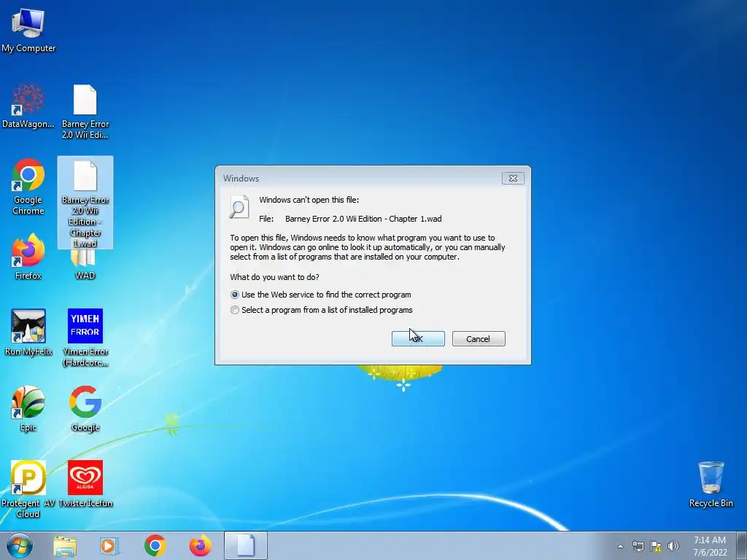
Task: Open the volume speaker tray icon
Action: (x=673, y=546)
